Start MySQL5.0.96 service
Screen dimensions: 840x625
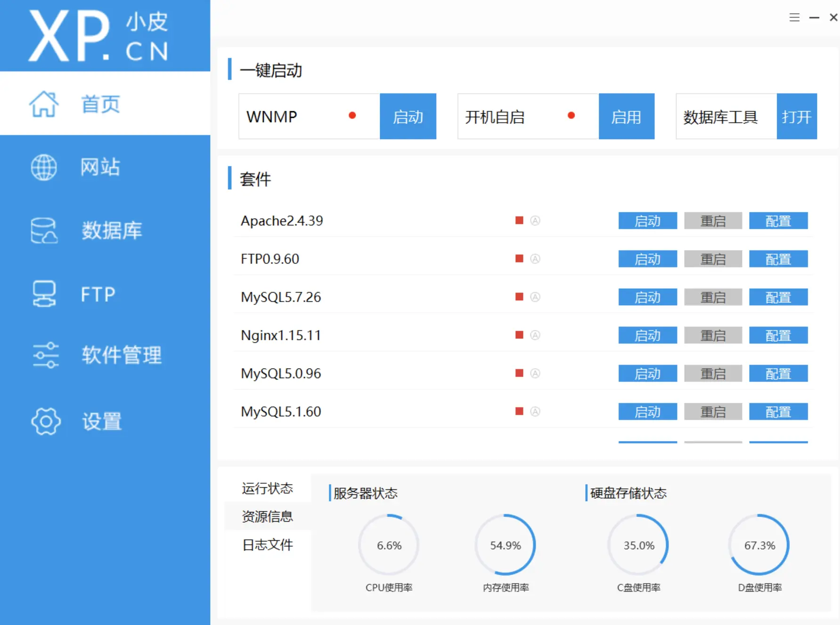point(648,373)
